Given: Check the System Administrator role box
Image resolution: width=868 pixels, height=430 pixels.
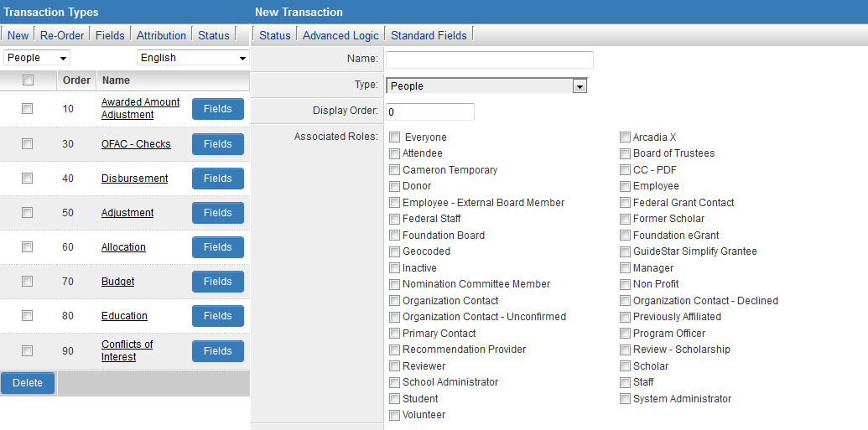Looking at the screenshot, I should pyautogui.click(x=626, y=399).
